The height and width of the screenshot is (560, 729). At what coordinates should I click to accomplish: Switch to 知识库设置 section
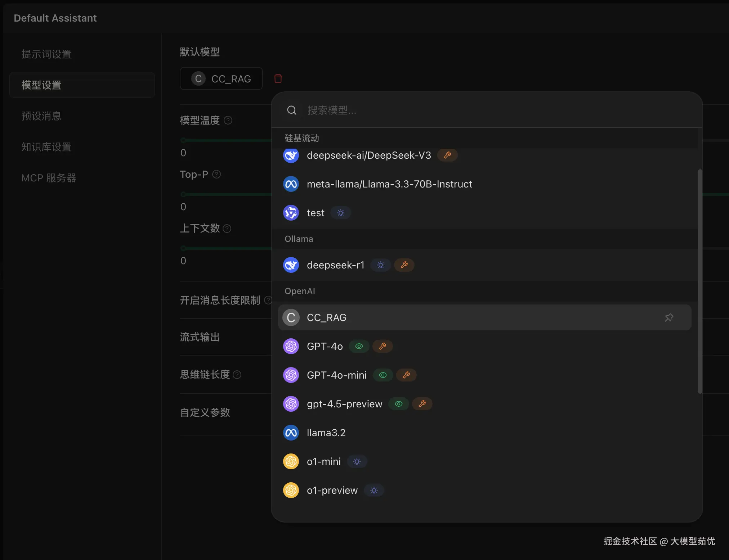point(46,147)
